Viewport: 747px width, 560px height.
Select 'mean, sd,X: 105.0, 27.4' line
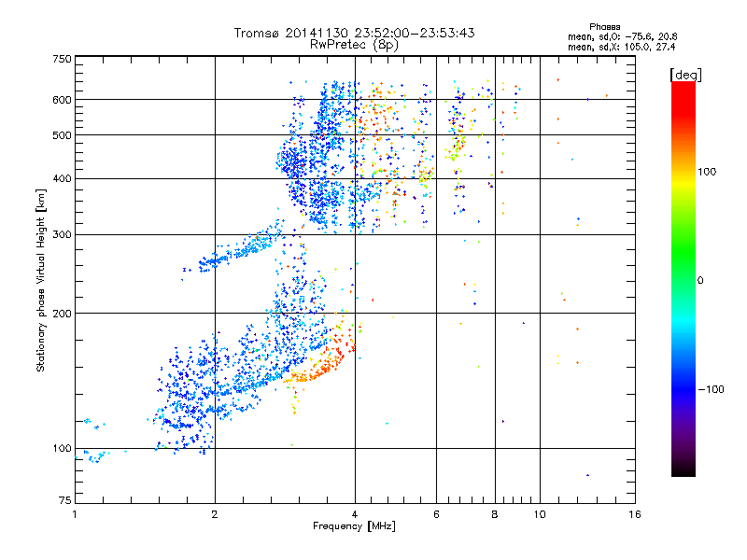coord(621,47)
